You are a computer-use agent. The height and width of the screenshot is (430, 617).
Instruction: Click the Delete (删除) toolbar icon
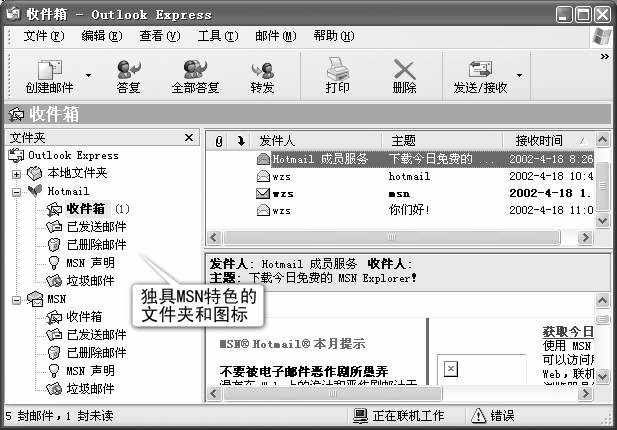[x=405, y=70]
